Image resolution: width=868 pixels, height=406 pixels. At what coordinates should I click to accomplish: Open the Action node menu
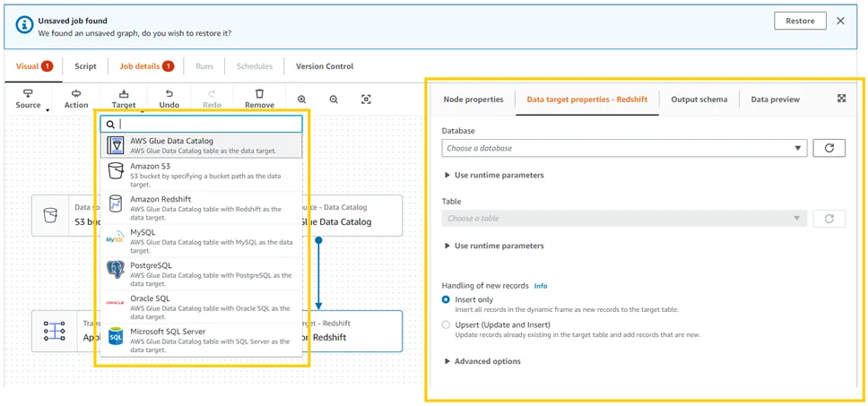click(x=76, y=99)
